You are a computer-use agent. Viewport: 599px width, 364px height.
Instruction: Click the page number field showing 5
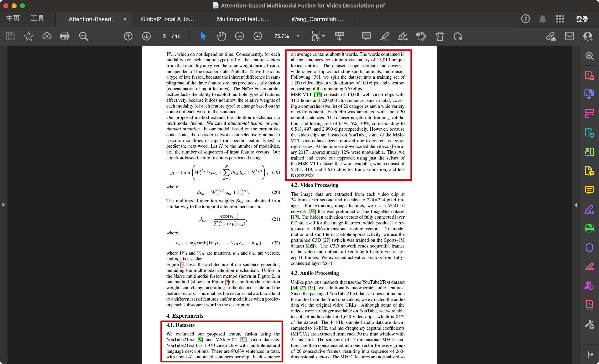tap(165, 36)
